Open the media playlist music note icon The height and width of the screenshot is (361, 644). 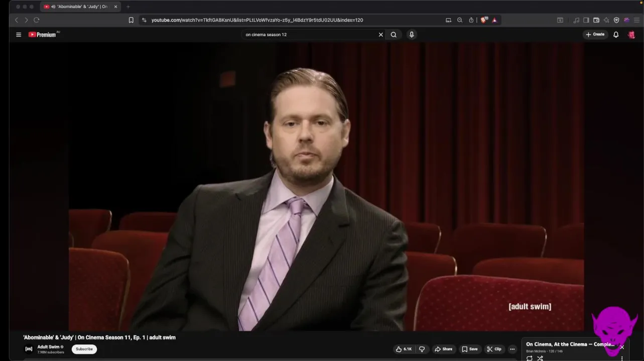point(576,20)
